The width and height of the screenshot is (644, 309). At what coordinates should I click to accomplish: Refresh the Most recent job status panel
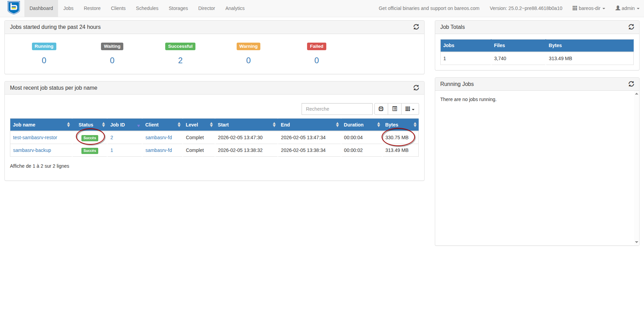click(416, 88)
